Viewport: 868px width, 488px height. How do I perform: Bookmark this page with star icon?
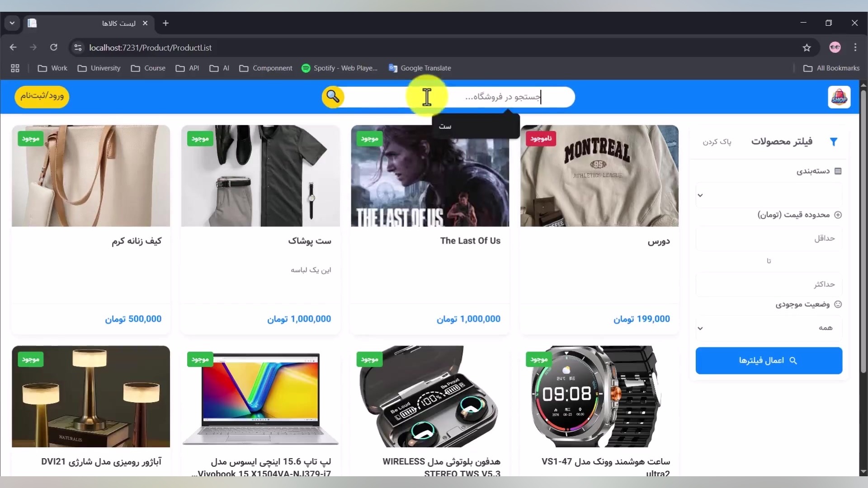(x=807, y=47)
